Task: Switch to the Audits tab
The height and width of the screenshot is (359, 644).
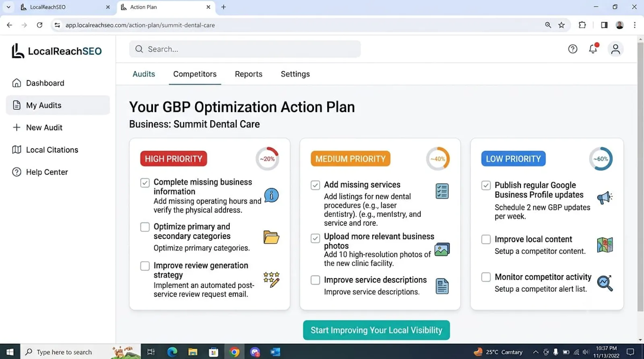Action: (144, 74)
